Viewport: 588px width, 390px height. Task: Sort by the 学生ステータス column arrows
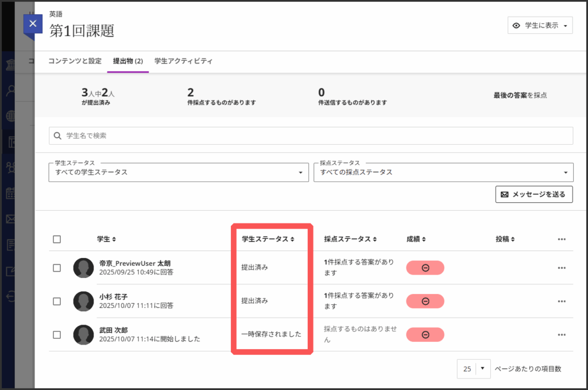pos(292,240)
